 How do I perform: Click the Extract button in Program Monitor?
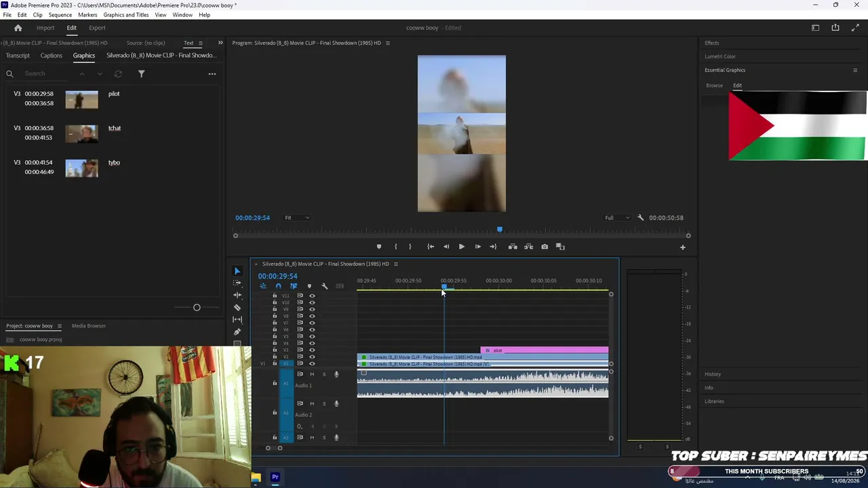[x=529, y=247]
